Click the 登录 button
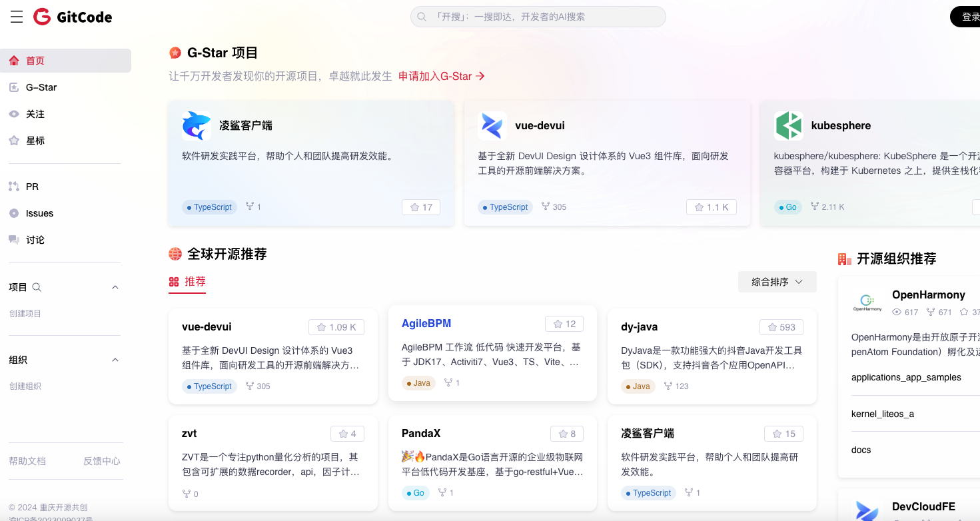Viewport: 980px width, 521px height. (966, 17)
